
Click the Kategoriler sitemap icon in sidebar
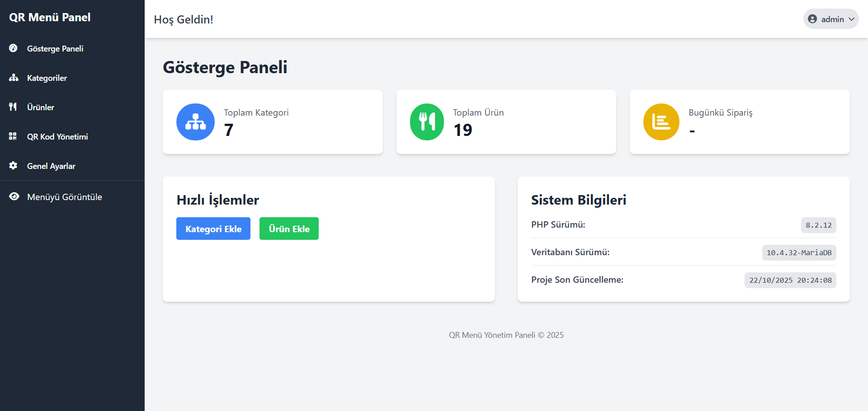coord(14,78)
